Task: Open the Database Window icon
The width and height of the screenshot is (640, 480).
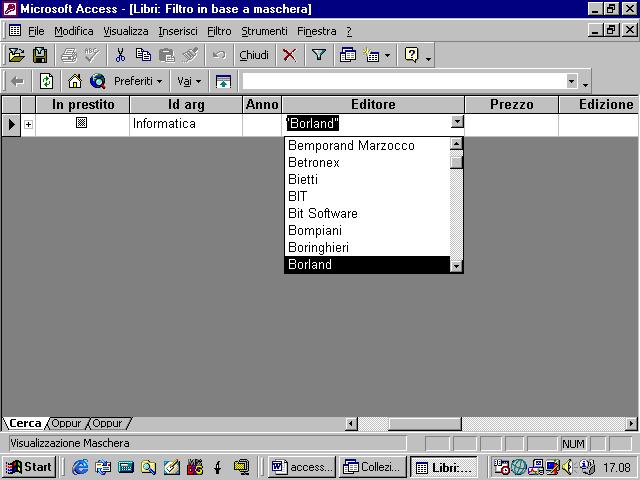Action: pyautogui.click(x=348, y=55)
